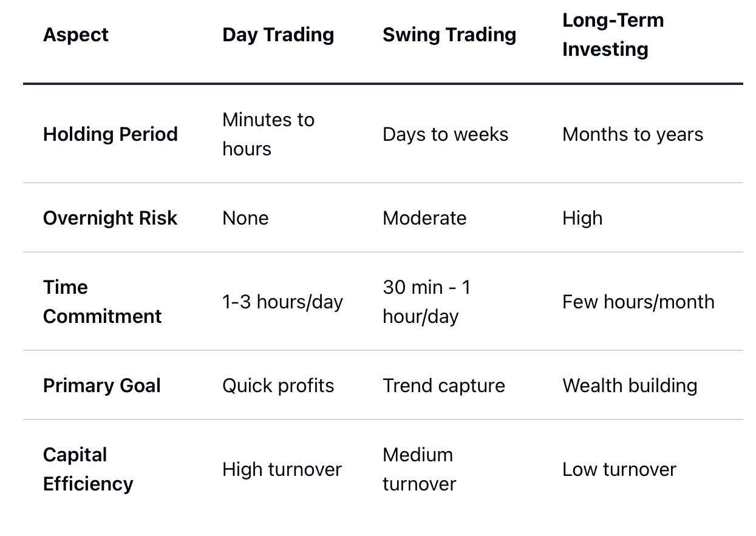Select the Few hours/month cell
This screenshot has width=756, height=536.
tap(638, 302)
